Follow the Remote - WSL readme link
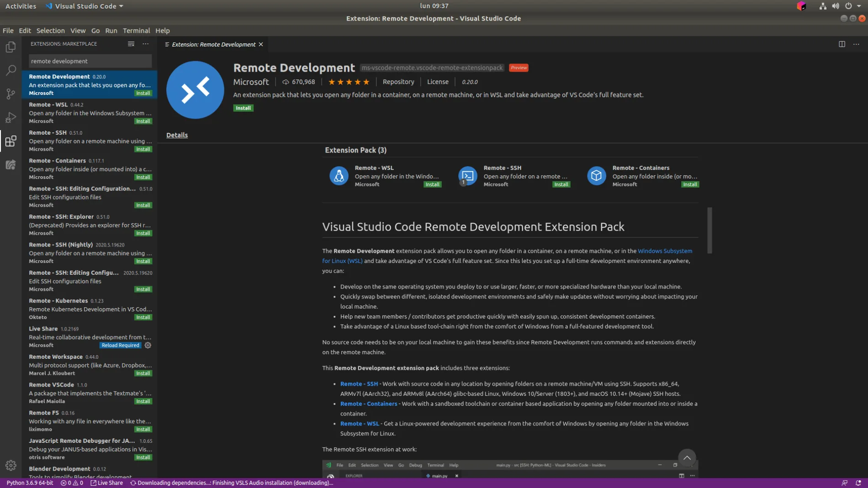Screen dimensions: 868x488 tap(360, 424)
